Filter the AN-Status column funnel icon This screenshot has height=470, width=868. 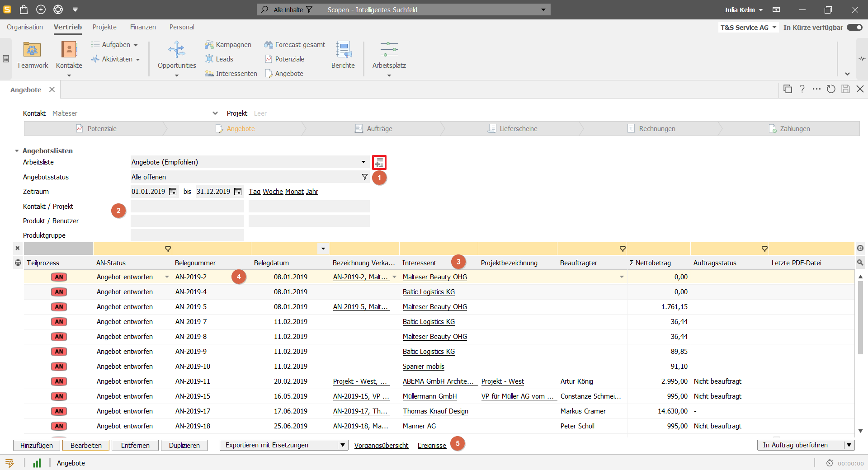[168, 249]
